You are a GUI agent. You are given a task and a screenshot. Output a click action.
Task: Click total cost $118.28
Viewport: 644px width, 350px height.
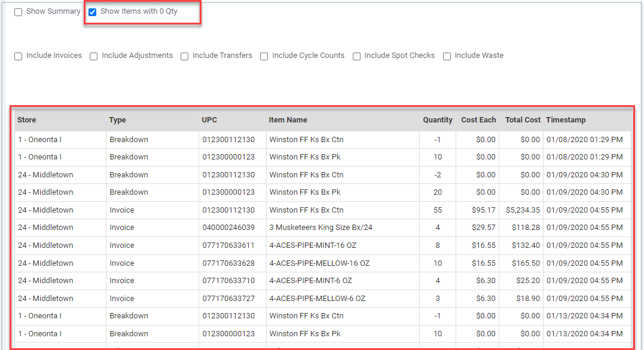[526, 228]
